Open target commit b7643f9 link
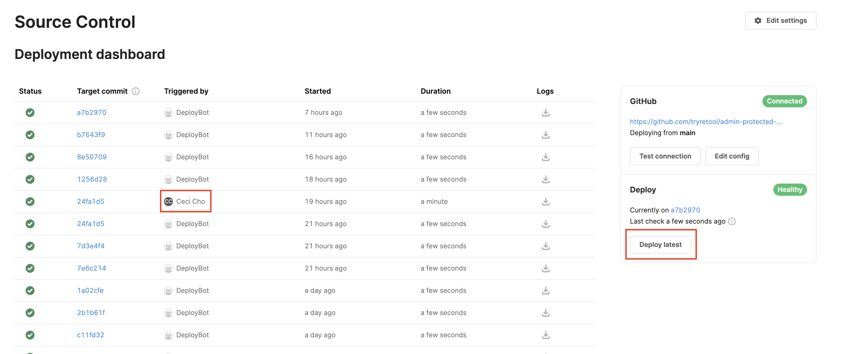This screenshot has width=868, height=354. (x=91, y=135)
